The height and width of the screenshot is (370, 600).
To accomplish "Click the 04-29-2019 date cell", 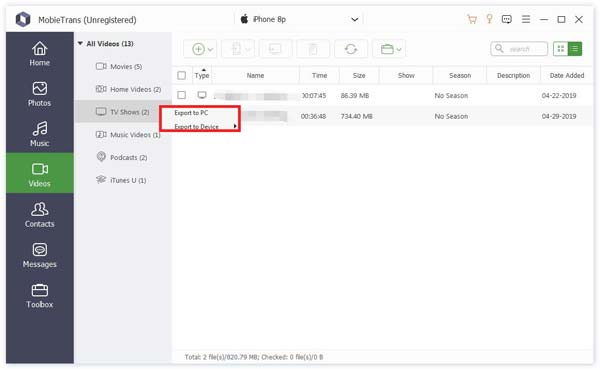I will [x=559, y=116].
